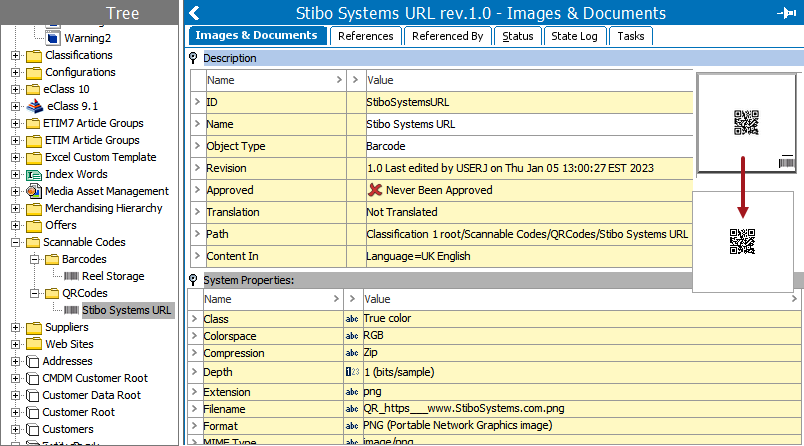Collapse the Scannable Codes tree node

point(16,242)
